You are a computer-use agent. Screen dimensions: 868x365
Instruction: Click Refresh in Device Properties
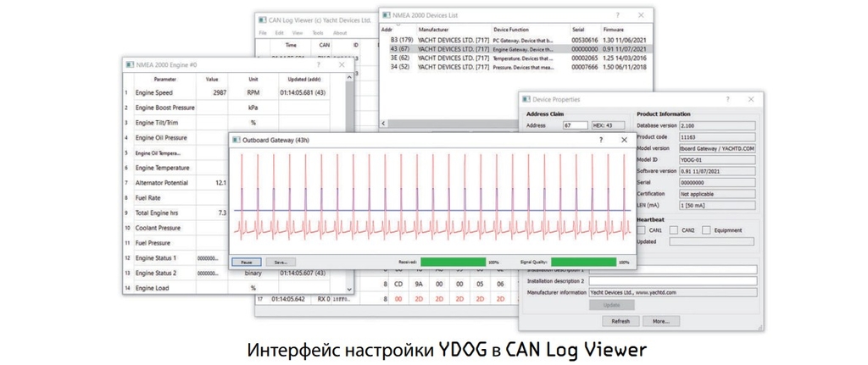coord(620,321)
